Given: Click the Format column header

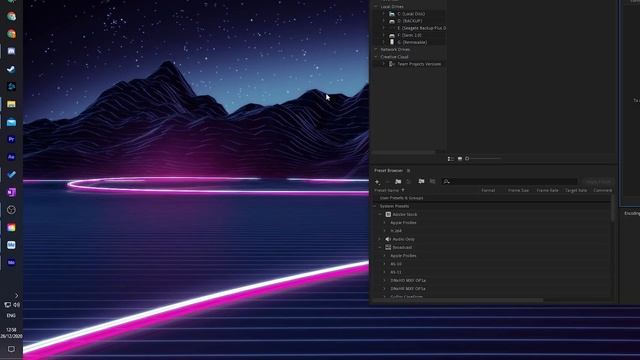Looking at the screenshot, I should (x=488, y=190).
